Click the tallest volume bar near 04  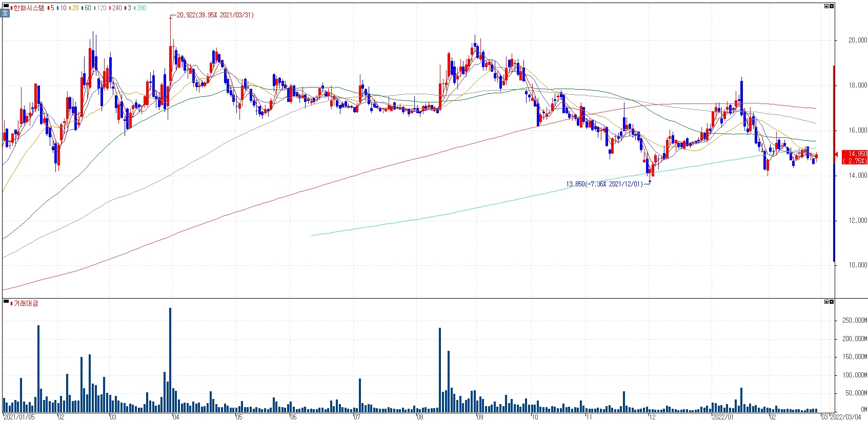(x=170, y=360)
